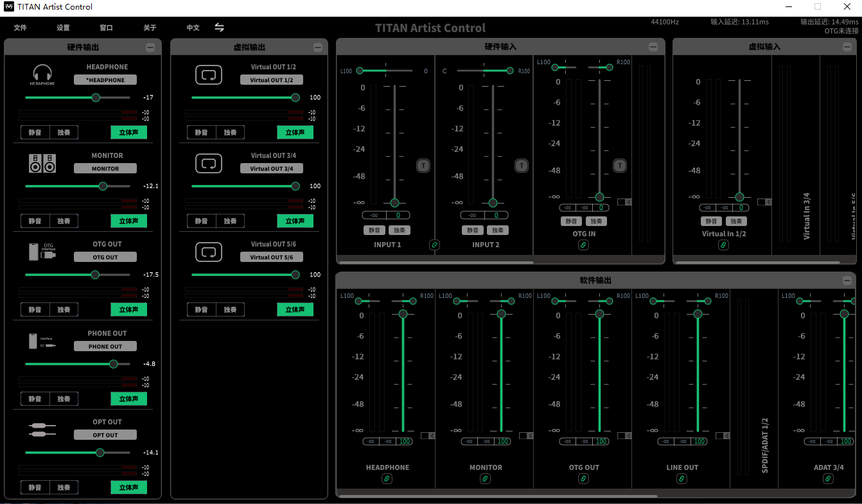Solo the INPUT 2 channel
862x504 pixels.
pyautogui.click(x=497, y=230)
